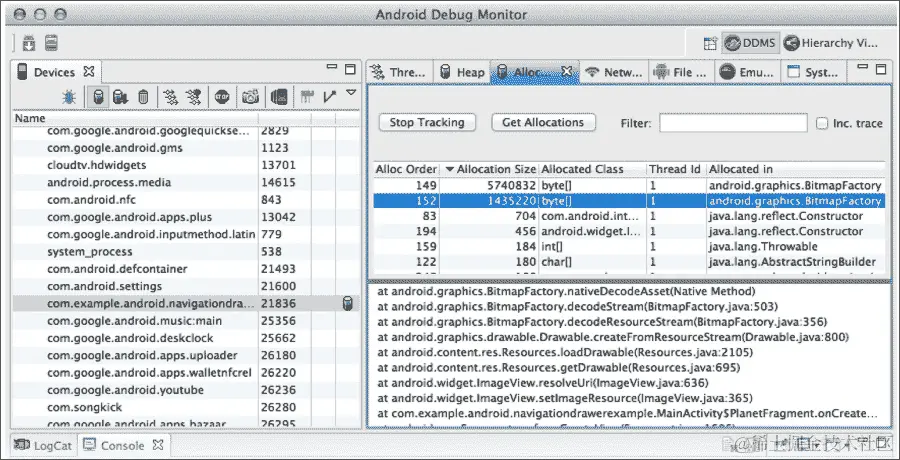
Task: Open the Devices view menu triangle
Action: tap(351, 92)
